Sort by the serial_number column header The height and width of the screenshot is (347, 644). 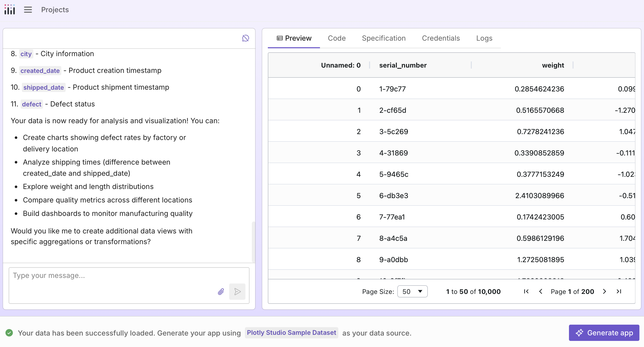[x=403, y=65]
